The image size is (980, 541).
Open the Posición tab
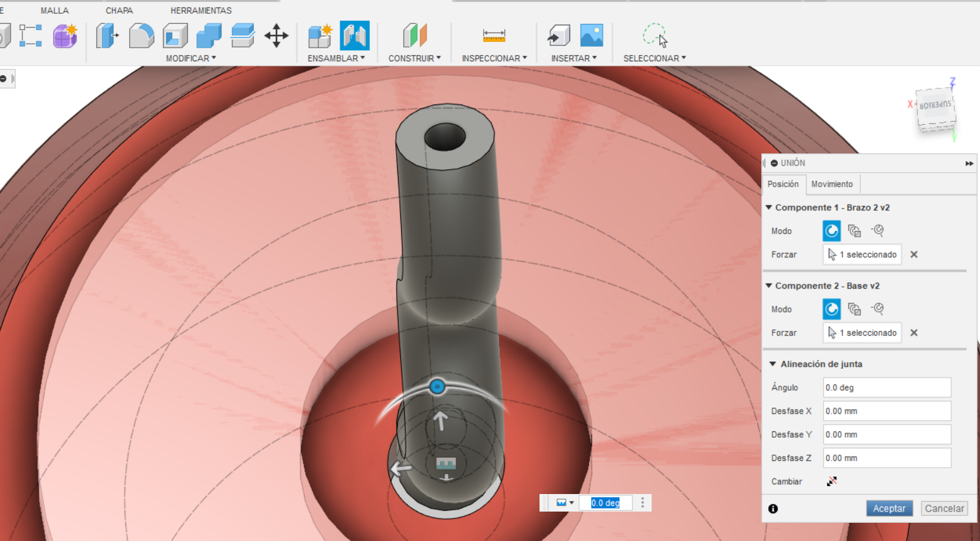(783, 184)
